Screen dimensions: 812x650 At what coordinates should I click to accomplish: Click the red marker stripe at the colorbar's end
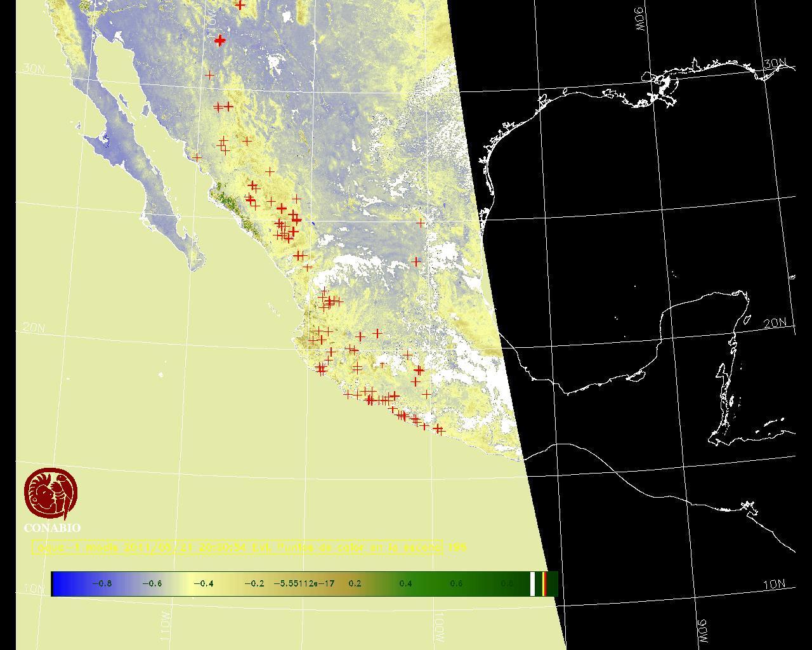coord(544,583)
